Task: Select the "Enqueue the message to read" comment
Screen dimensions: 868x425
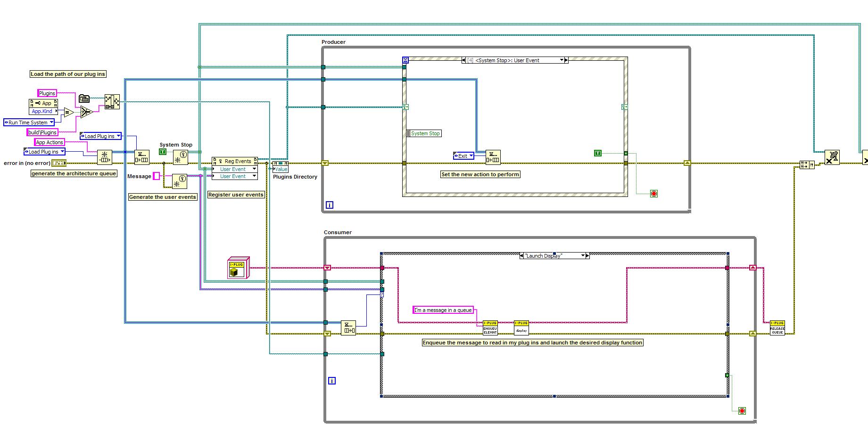Action: click(532, 343)
